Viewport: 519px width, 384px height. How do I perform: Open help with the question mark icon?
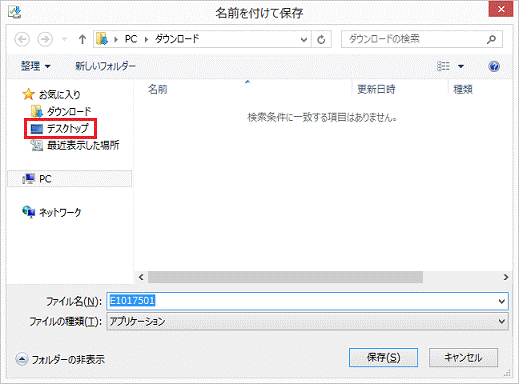tap(494, 66)
